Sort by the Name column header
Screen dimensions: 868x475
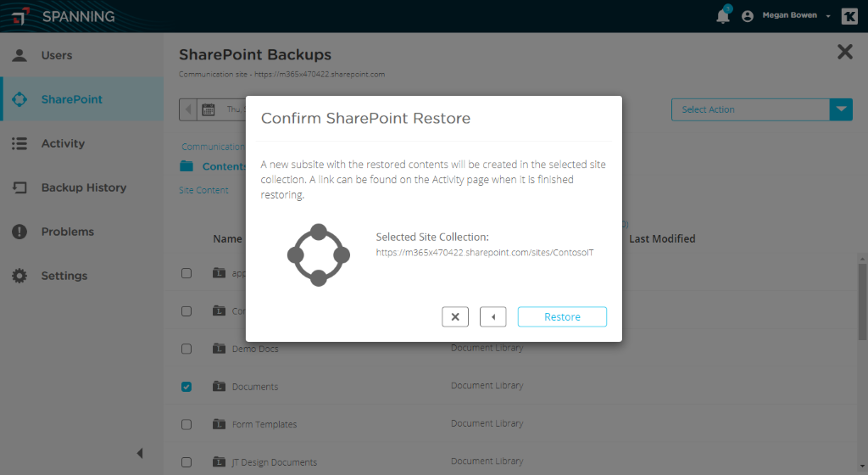pos(227,238)
